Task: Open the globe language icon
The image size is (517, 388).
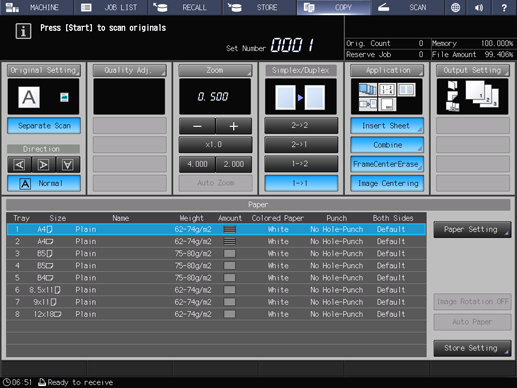Action: [x=455, y=7]
